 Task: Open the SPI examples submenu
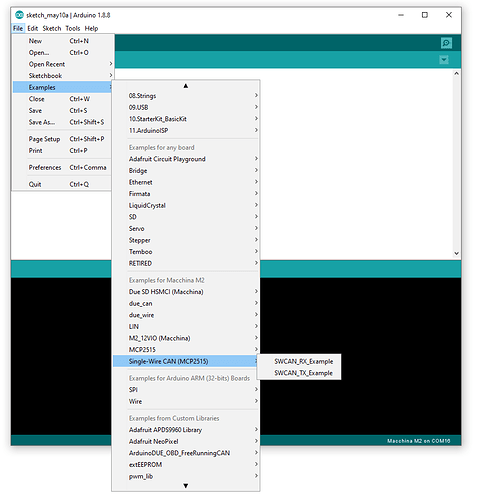[x=186, y=390]
